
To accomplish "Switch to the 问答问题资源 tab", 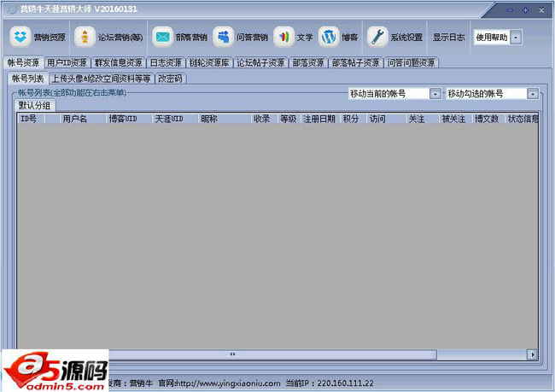I will pyautogui.click(x=412, y=63).
